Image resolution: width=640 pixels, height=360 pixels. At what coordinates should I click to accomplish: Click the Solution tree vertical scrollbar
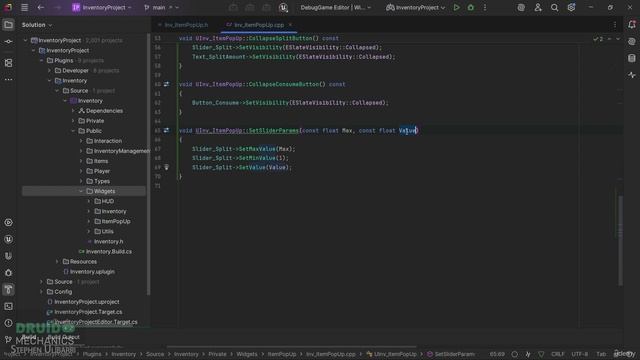[148, 163]
